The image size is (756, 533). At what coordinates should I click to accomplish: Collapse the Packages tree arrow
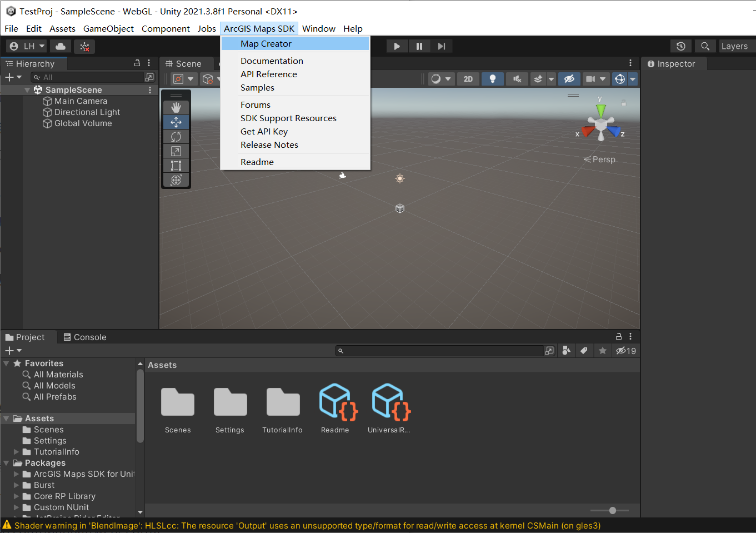click(x=6, y=463)
